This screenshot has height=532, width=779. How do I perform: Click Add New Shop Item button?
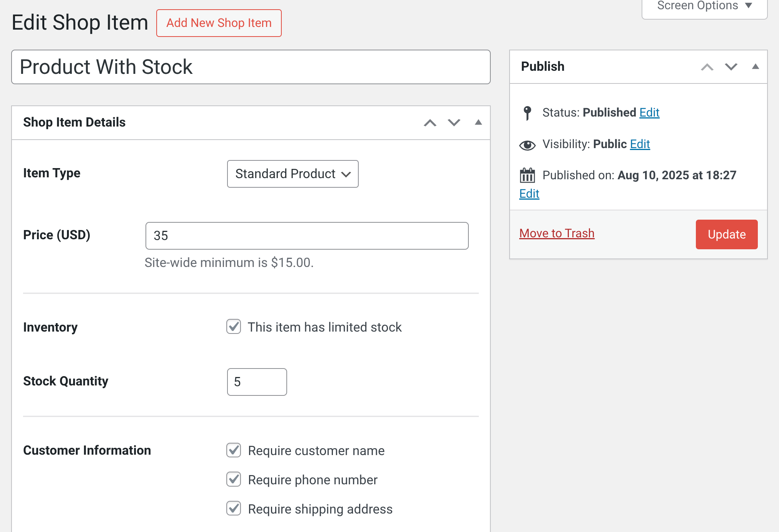coord(219,23)
